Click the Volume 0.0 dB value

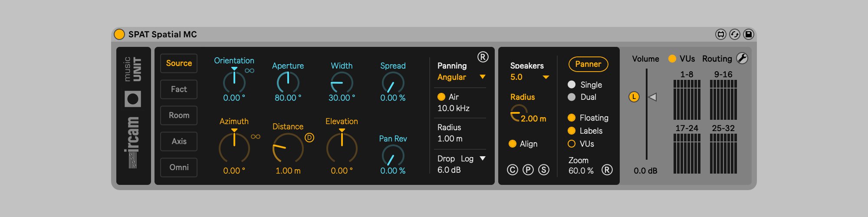pyautogui.click(x=646, y=171)
